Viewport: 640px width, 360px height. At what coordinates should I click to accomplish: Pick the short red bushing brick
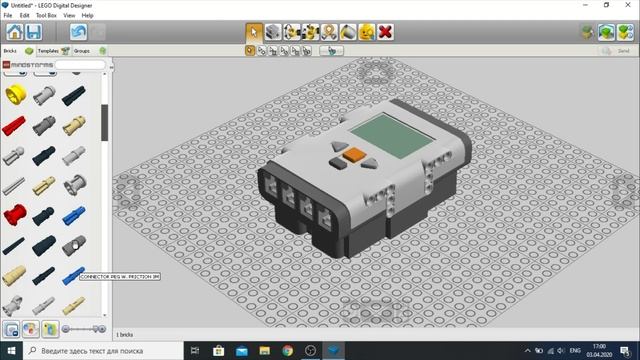pyautogui.click(x=15, y=215)
